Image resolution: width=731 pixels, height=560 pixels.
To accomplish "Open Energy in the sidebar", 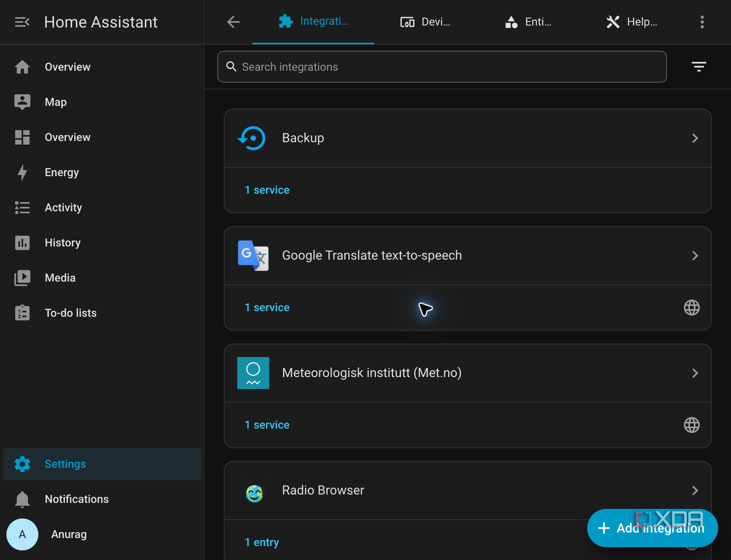I will [x=102, y=172].
